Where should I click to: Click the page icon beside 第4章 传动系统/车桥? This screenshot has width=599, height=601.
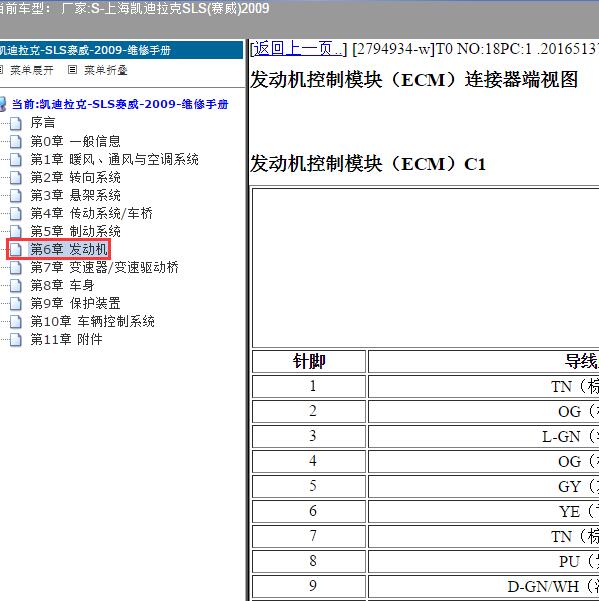(16, 213)
